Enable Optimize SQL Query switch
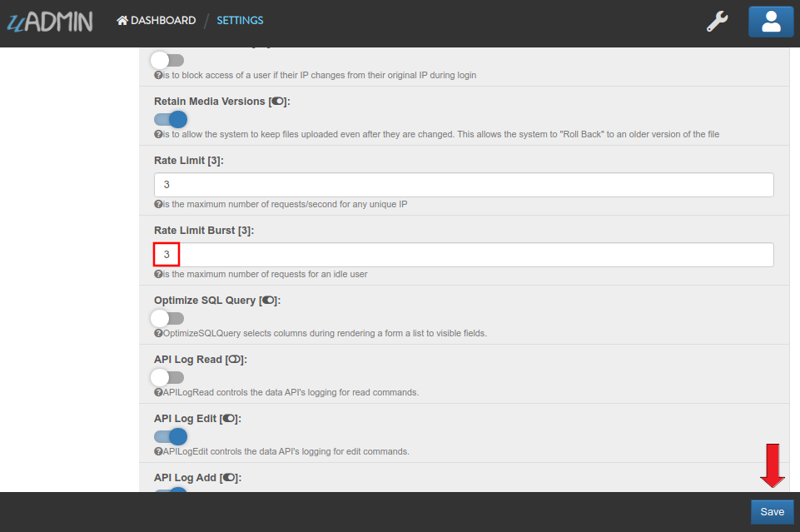This screenshot has height=532, width=800. pos(168,318)
